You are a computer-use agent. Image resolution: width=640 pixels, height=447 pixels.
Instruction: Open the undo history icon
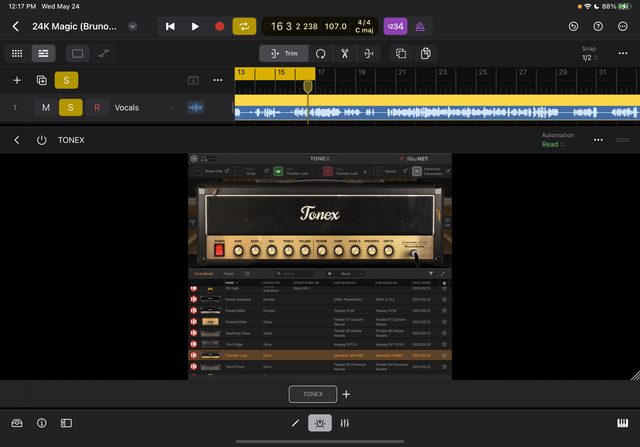(x=573, y=27)
